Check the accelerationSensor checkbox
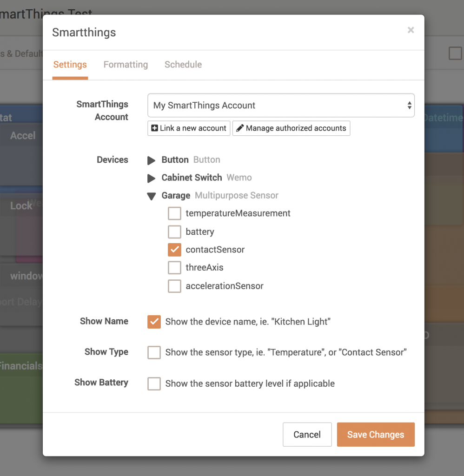The image size is (464, 476). (x=175, y=286)
